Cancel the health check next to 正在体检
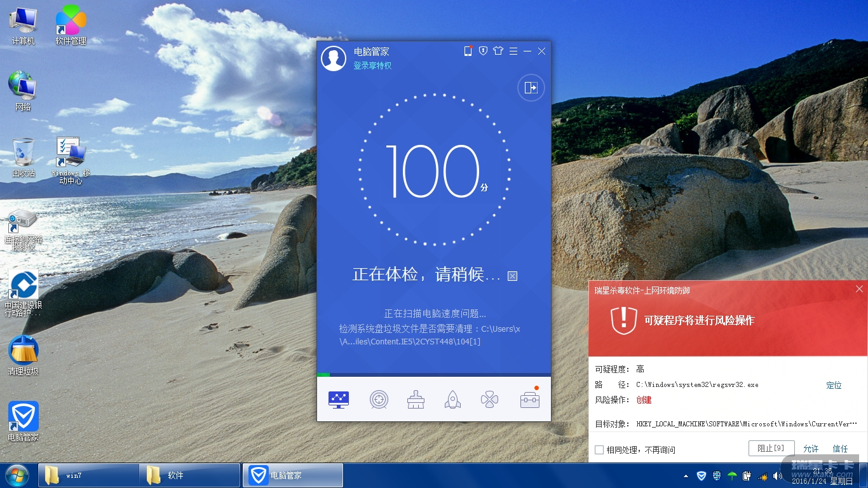The width and height of the screenshot is (868, 488). click(513, 276)
